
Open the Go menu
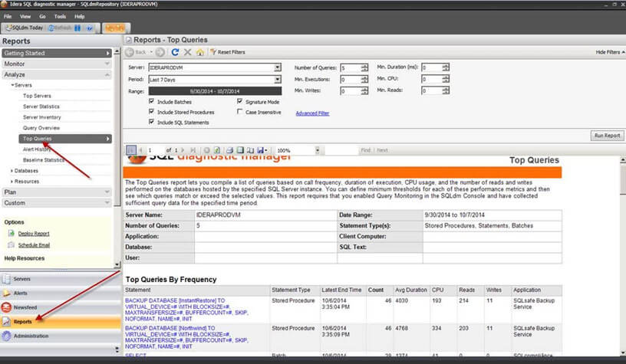42,16
